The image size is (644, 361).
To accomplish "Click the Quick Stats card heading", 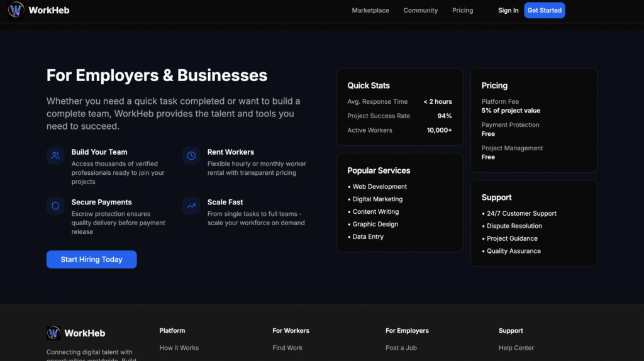I will [369, 86].
